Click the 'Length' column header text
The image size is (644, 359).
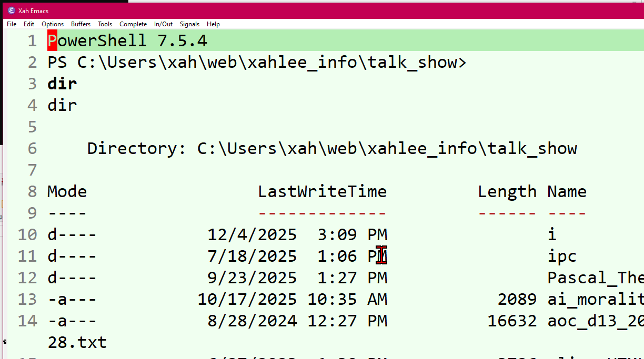click(507, 191)
